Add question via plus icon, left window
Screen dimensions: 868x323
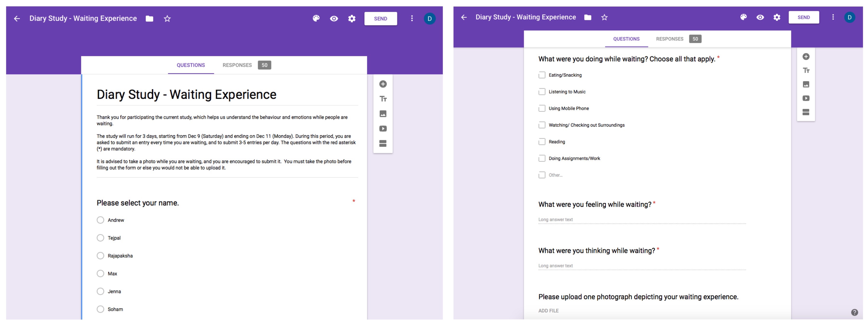pyautogui.click(x=383, y=84)
